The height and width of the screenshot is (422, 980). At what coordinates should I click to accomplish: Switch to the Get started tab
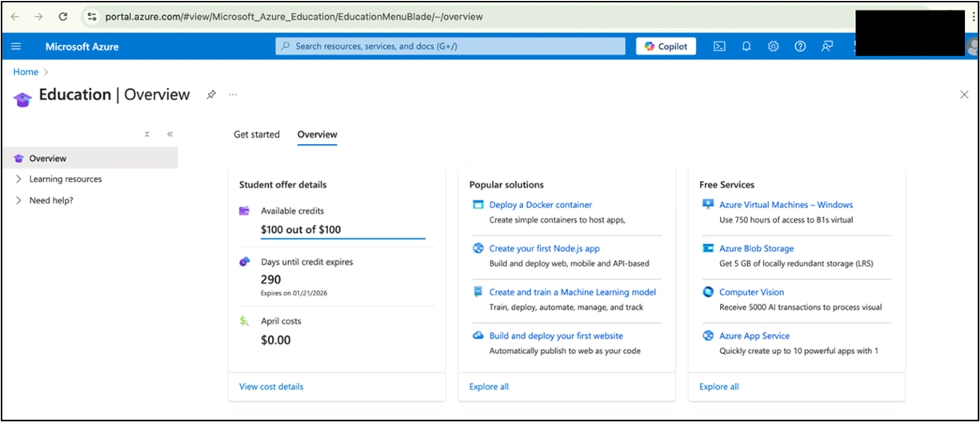tap(257, 135)
